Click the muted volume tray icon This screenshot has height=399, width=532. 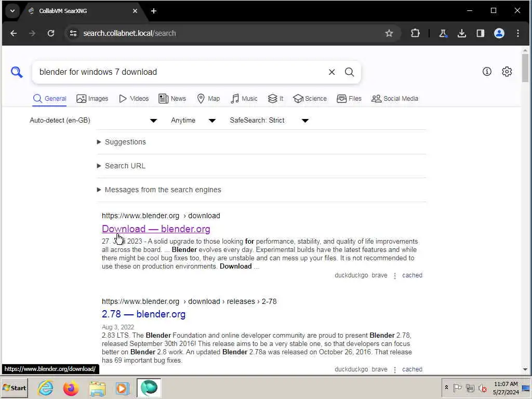[x=482, y=388]
